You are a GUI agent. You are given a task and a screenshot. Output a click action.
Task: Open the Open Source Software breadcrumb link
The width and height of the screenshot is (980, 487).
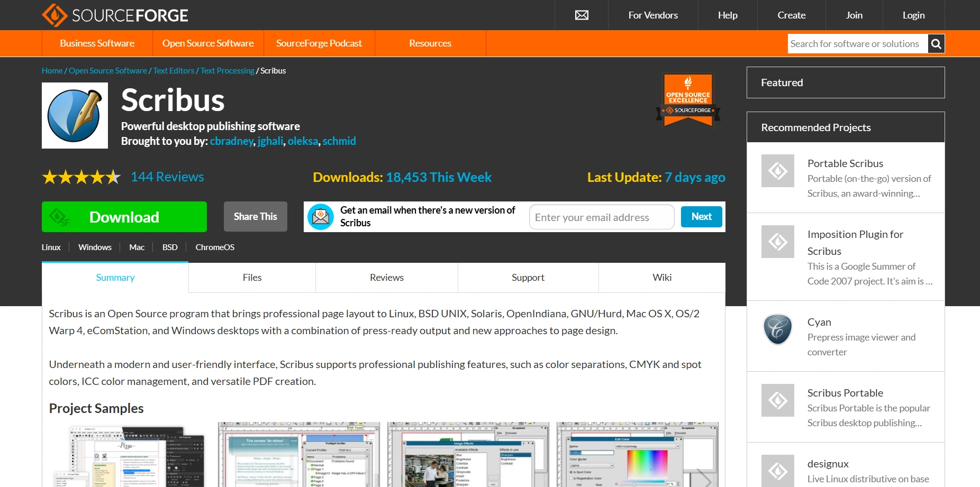108,71
